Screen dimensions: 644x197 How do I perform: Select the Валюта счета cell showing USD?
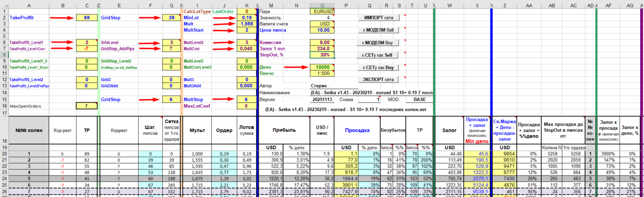pos(322,23)
